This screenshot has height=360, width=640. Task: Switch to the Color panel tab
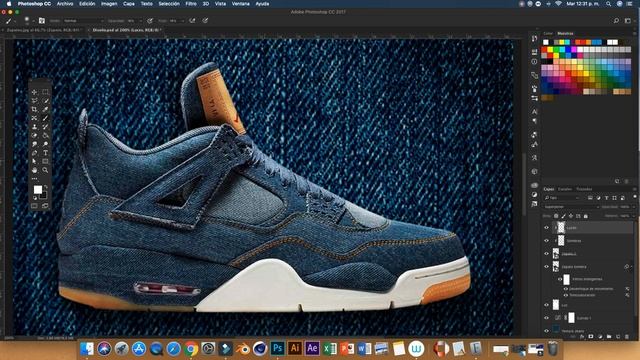(548, 33)
